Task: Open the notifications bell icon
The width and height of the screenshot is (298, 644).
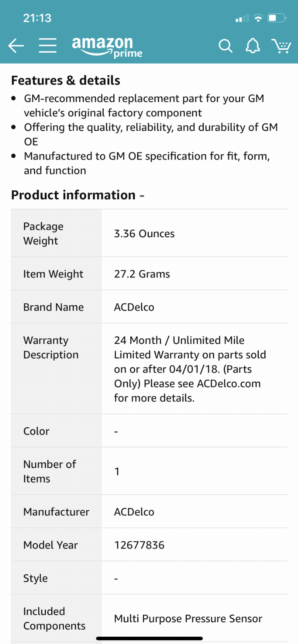Action: [253, 46]
